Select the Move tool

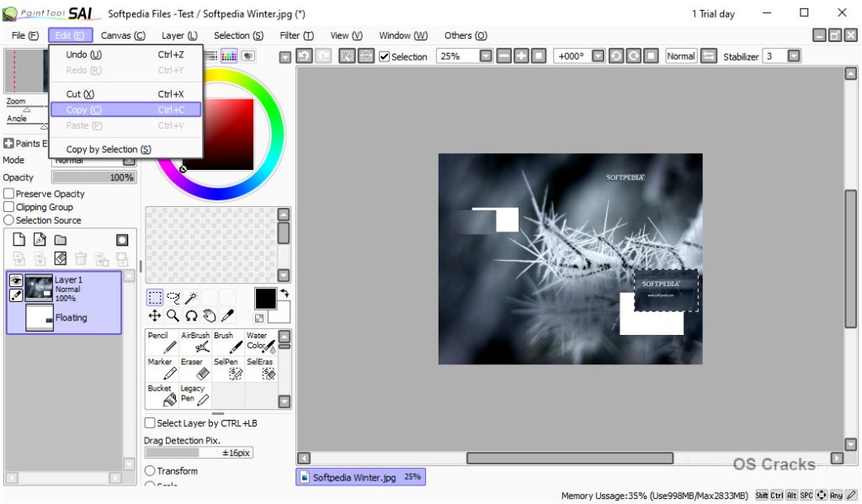coord(155,316)
